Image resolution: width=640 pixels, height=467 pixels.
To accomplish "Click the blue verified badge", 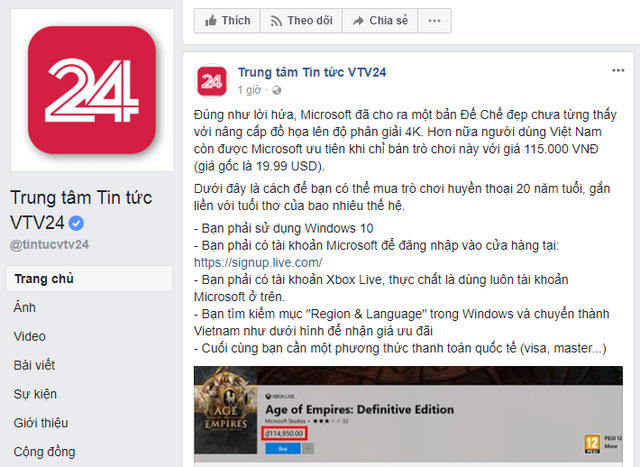I will click(x=76, y=223).
